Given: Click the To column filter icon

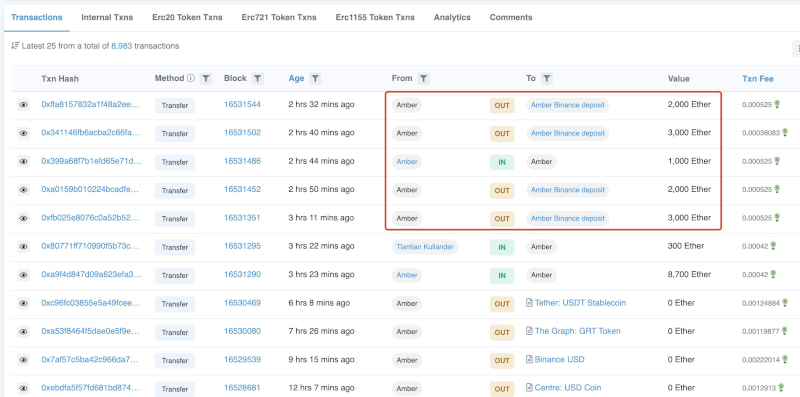Looking at the screenshot, I should (546, 79).
